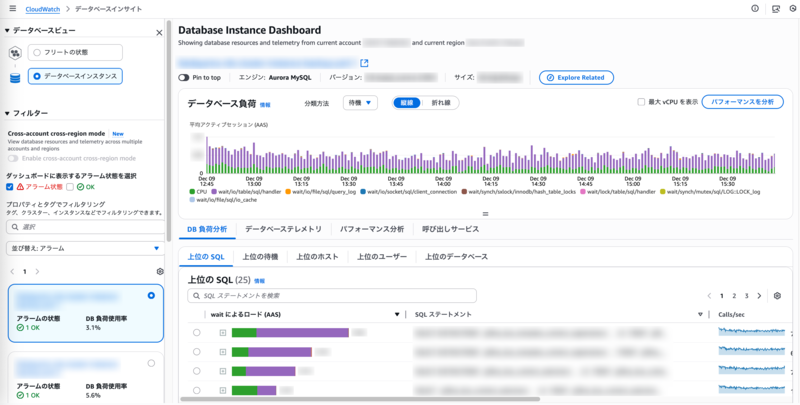Open 情報 link next to 上位の SQL
The image size is (800, 405).
click(260, 281)
